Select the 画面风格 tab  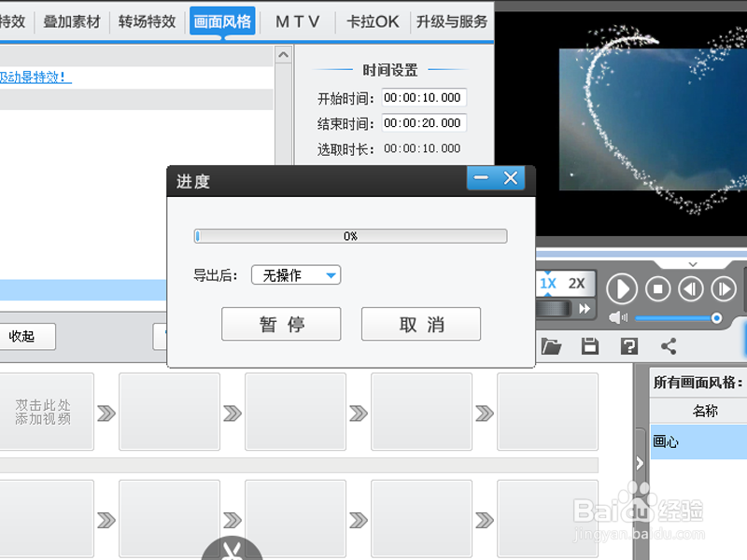[x=222, y=21]
